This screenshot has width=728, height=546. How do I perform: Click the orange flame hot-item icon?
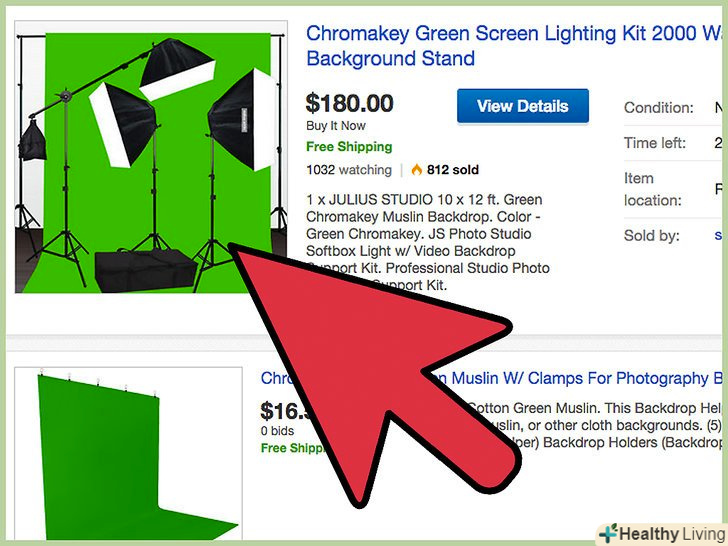point(416,170)
